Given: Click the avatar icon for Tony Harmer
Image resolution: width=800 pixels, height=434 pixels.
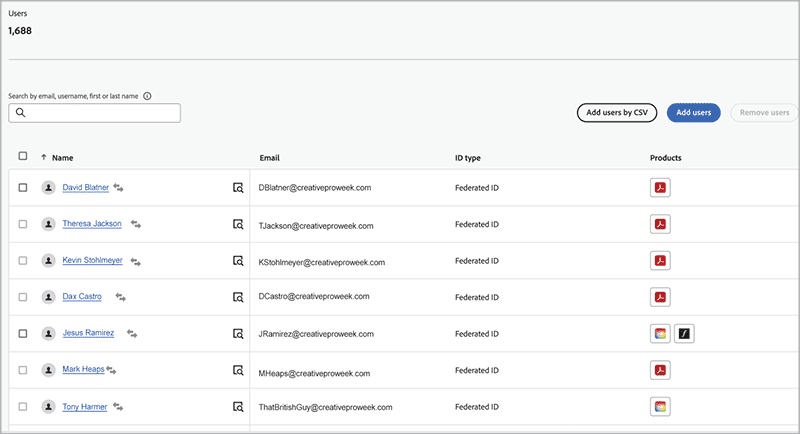Looking at the screenshot, I should (48, 406).
